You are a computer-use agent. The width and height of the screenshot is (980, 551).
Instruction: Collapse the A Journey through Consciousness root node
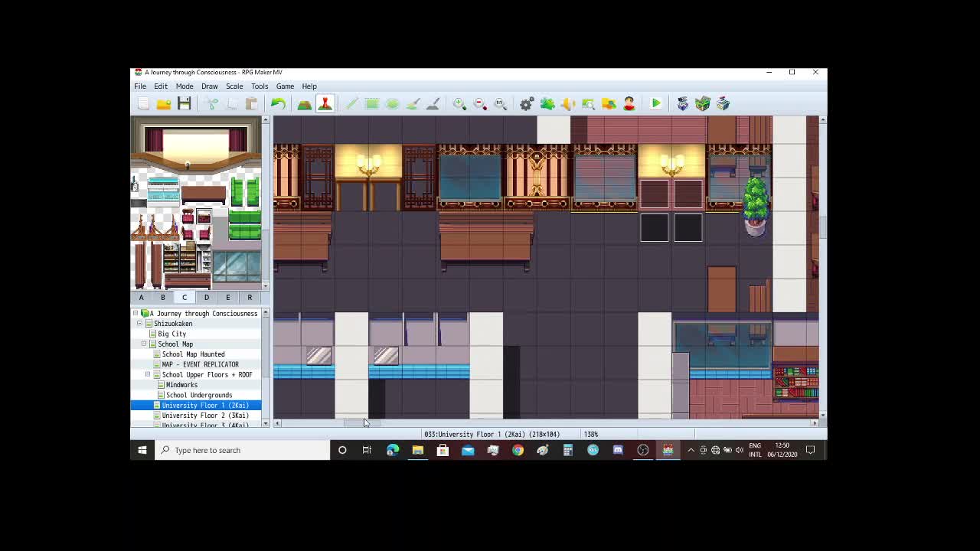coord(136,313)
